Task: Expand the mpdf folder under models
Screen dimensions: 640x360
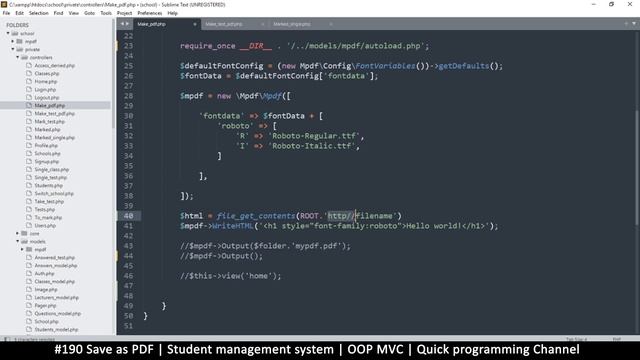Action: point(22,249)
